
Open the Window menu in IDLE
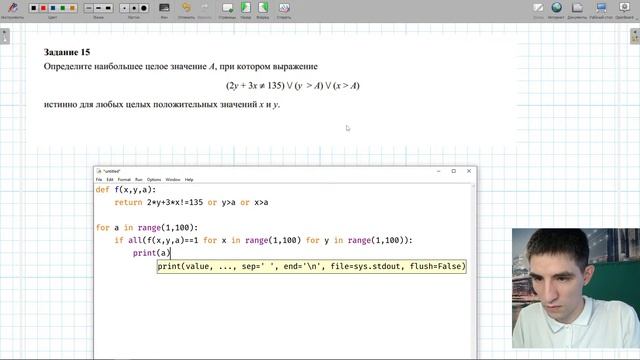(x=173, y=180)
